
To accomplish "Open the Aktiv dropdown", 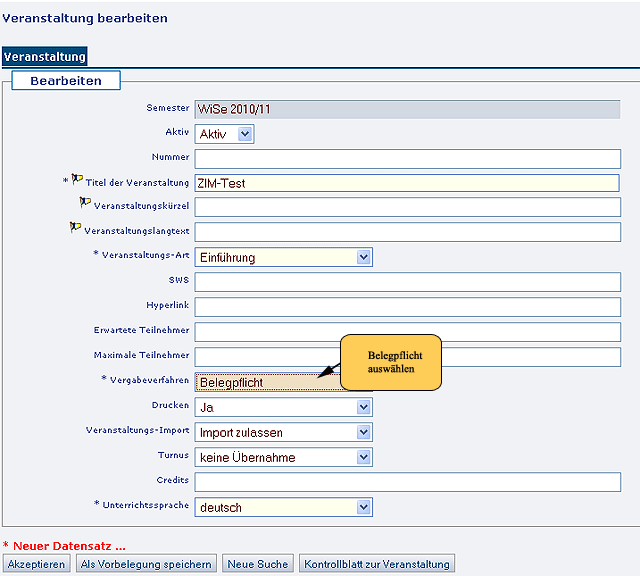I will 224,134.
